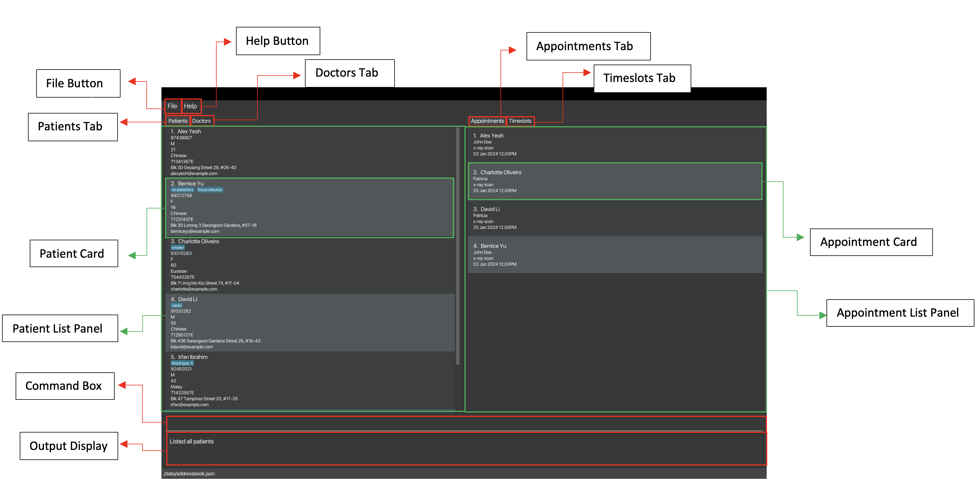980x503 pixels.
Task: Select appointment 4 for Bernice Yu
Action: 615,255
